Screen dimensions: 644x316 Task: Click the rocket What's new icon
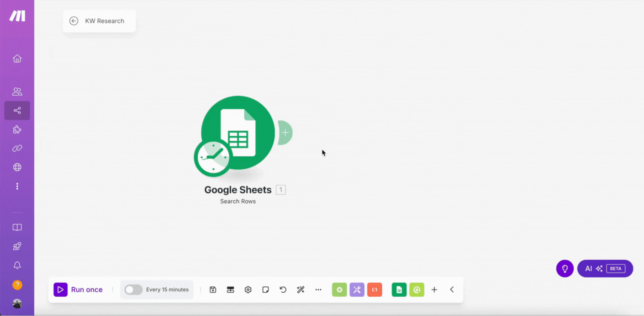point(17,246)
